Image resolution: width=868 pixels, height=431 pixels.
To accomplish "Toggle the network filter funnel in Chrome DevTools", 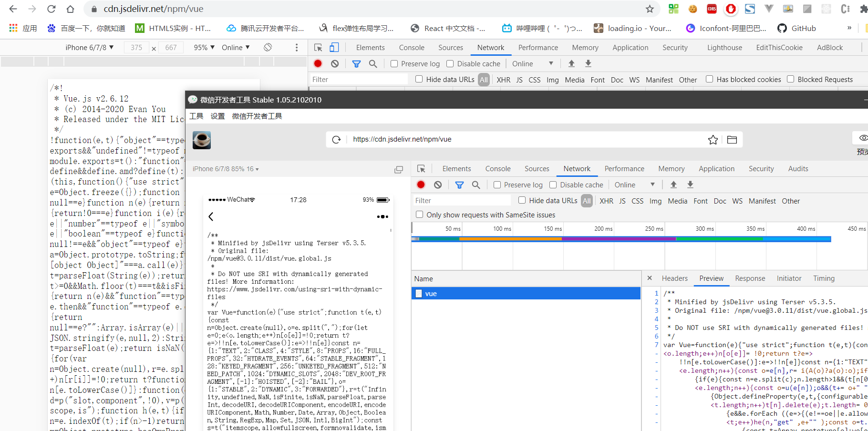I will [356, 63].
